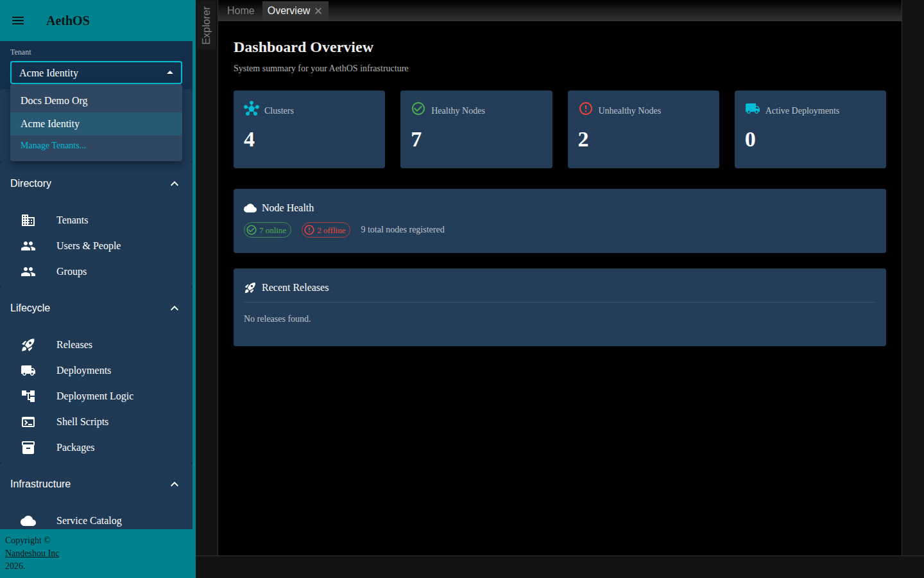Viewport: 924px width, 578px height.
Task: Open the Unhealthy Nodes summary card
Action: click(644, 129)
